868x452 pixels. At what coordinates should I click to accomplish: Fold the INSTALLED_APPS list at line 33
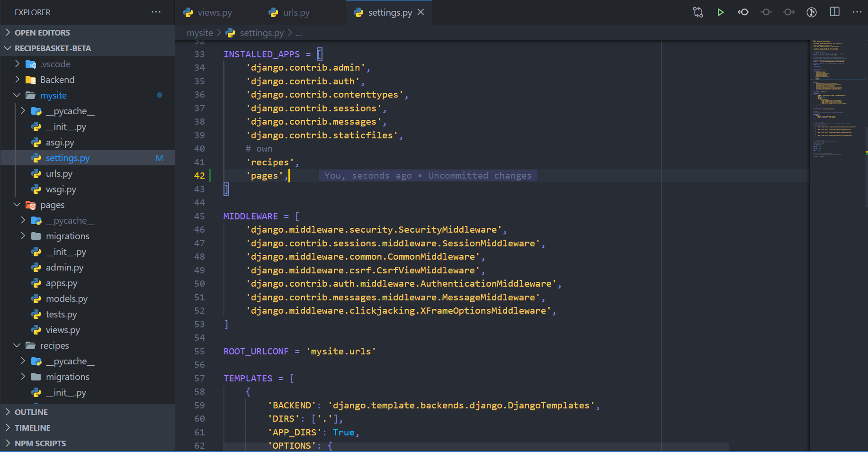click(215, 54)
